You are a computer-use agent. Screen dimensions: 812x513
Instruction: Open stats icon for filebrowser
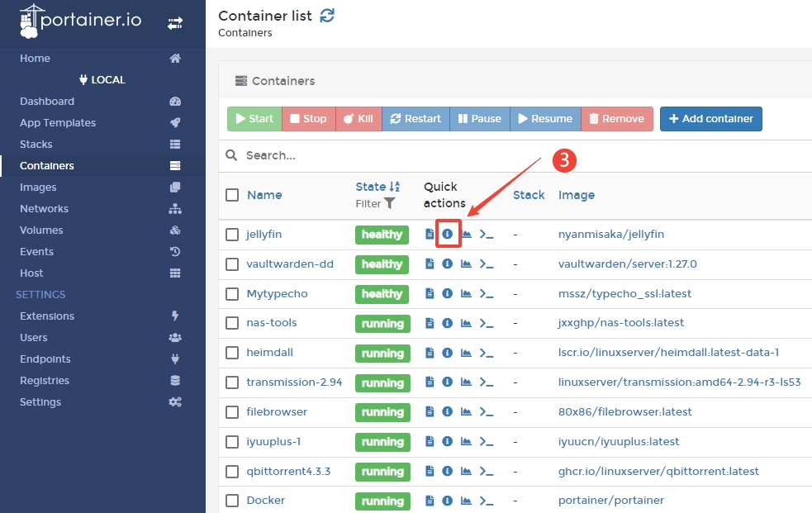(x=466, y=411)
